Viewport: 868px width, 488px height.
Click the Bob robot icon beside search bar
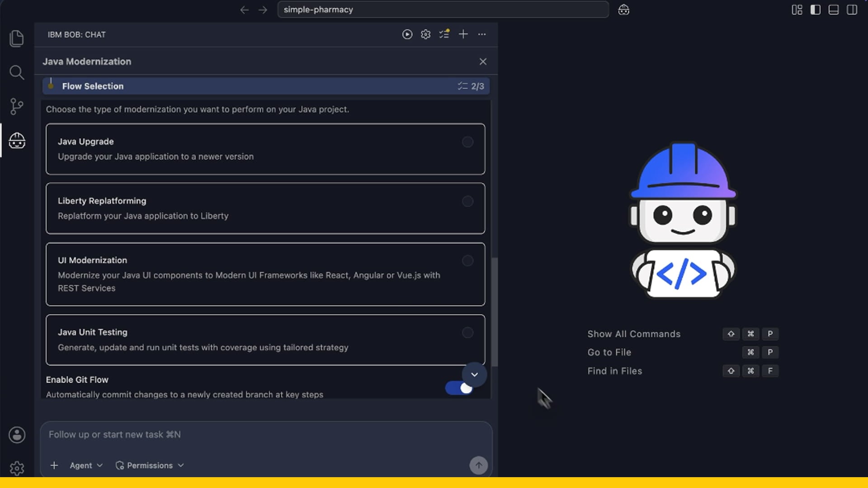tap(624, 9)
